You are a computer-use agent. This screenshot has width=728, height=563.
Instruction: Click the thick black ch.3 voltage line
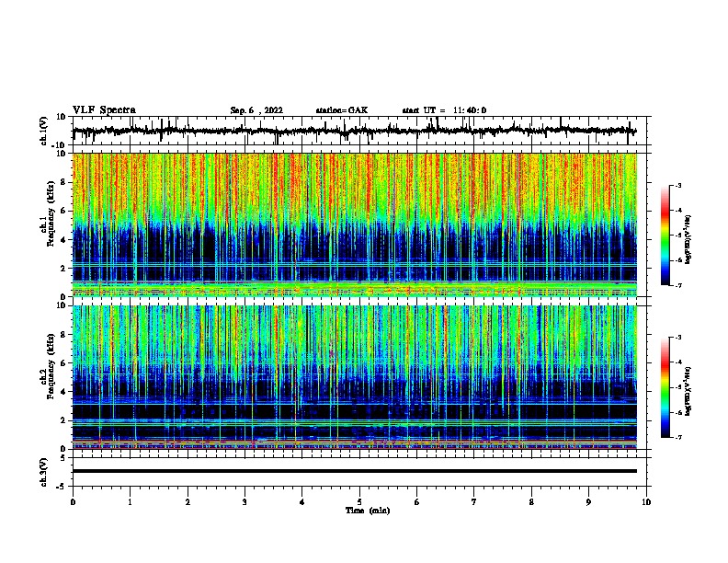pos(355,471)
